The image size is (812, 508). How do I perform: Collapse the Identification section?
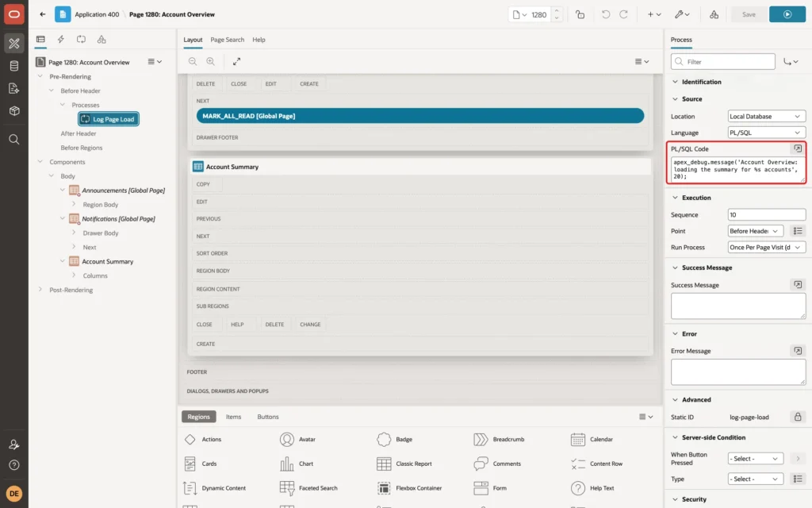(675, 82)
